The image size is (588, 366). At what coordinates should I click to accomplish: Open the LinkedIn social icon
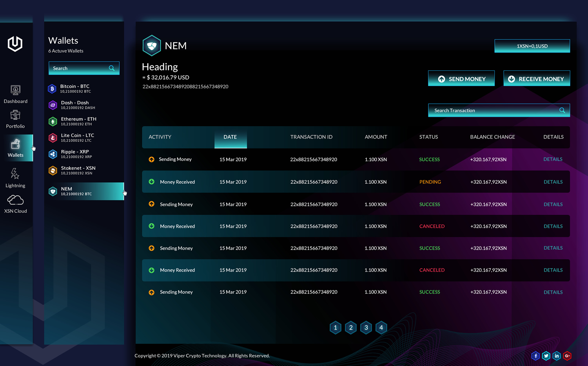tap(557, 356)
